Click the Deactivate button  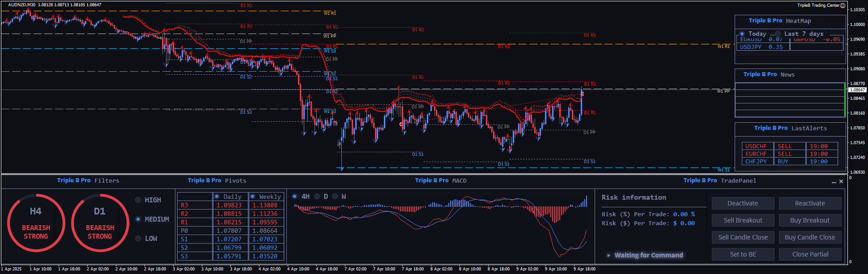[x=743, y=203]
